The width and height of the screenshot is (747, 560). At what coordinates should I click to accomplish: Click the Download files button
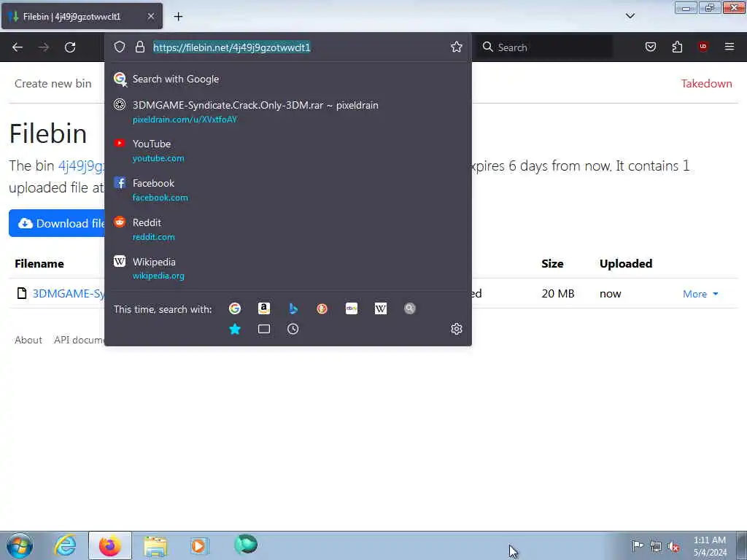pyautogui.click(x=57, y=223)
